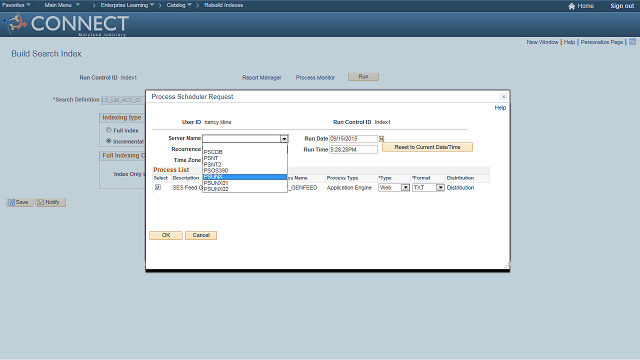Click the Save button

[x=20, y=202]
